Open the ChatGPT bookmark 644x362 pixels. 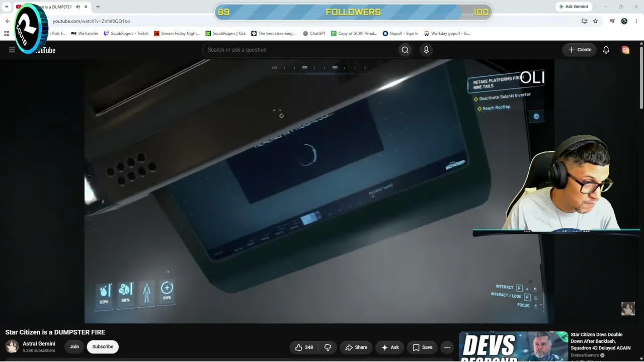(x=314, y=34)
